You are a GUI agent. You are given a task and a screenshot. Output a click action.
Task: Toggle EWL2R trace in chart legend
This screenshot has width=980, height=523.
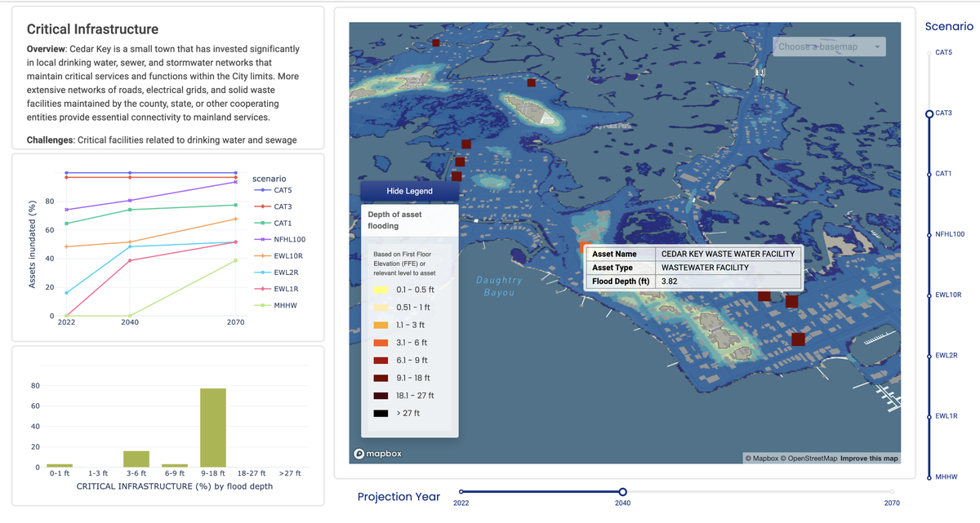[275, 273]
